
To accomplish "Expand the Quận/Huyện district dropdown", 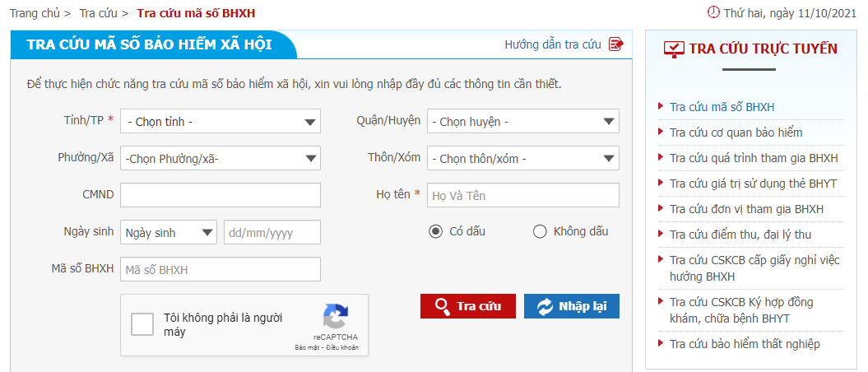I will (x=523, y=121).
